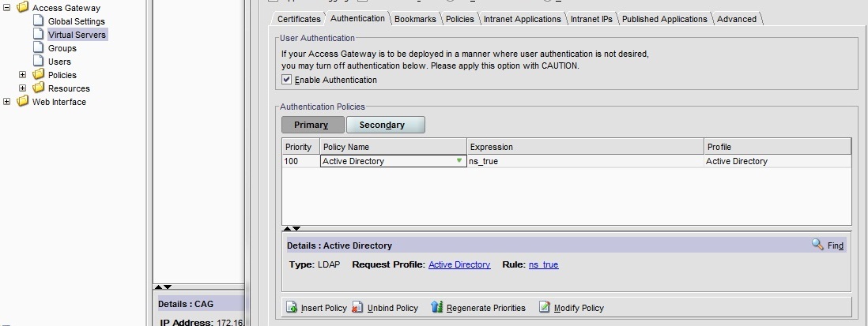Viewport: 868px width, 326px height.
Task: Open the Bookmarks tab
Action: pos(415,19)
